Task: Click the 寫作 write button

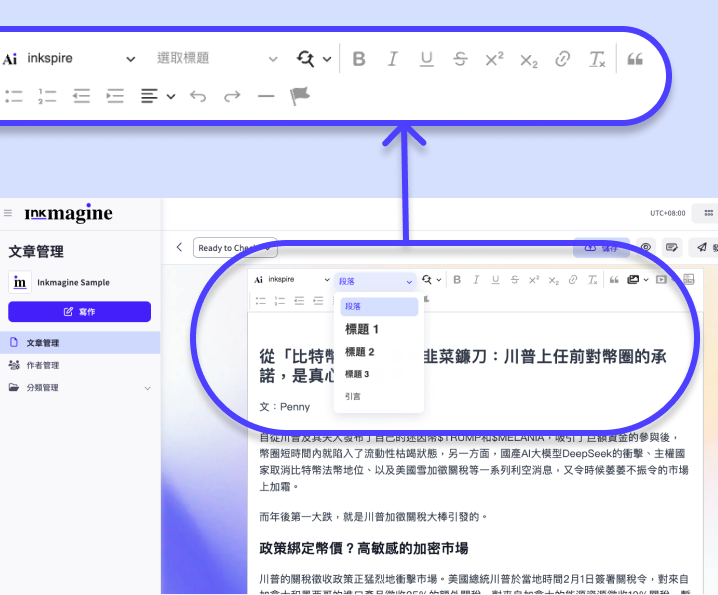Action: [79, 311]
